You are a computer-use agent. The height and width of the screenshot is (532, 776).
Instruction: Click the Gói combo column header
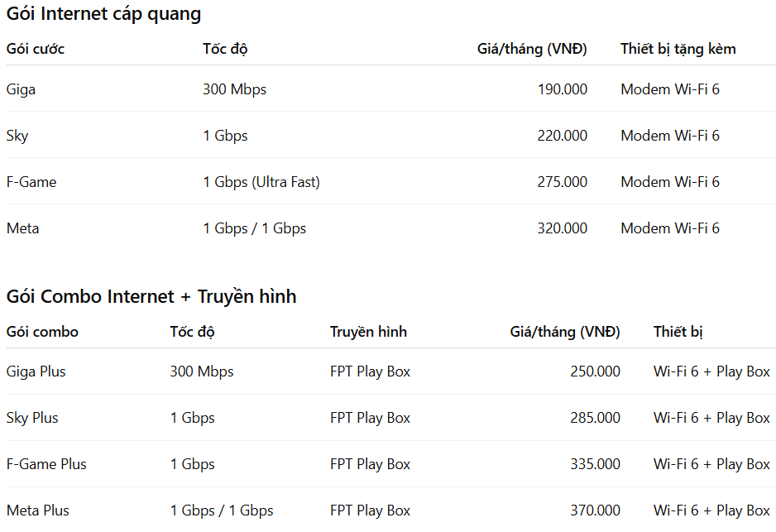42,332
